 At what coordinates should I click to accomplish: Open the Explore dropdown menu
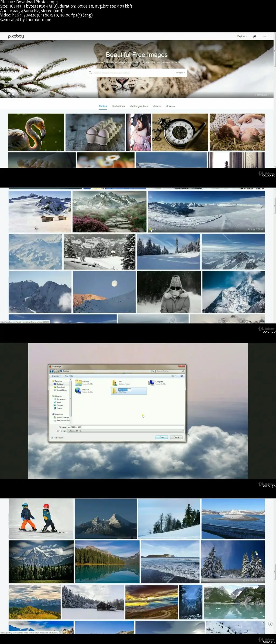(x=242, y=36)
